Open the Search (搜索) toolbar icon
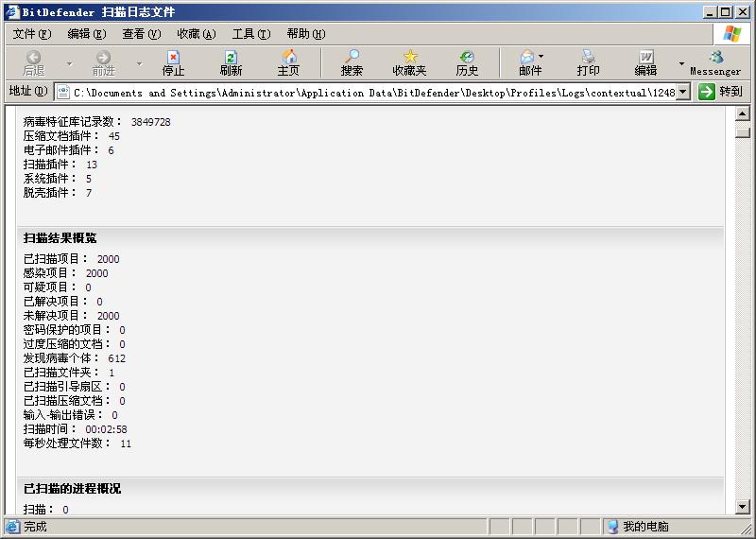This screenshot has width=756, height=539. (352, 57)
